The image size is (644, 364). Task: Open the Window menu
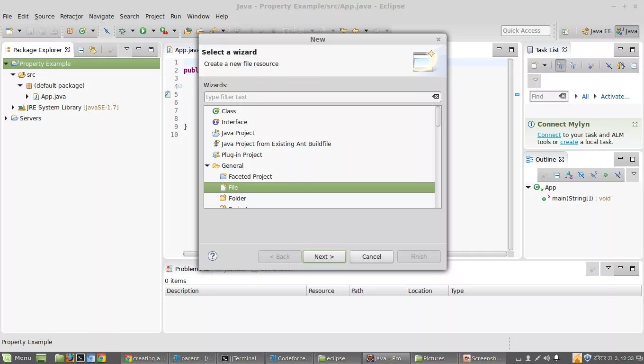pyautogui.click(x=198, y=16)
